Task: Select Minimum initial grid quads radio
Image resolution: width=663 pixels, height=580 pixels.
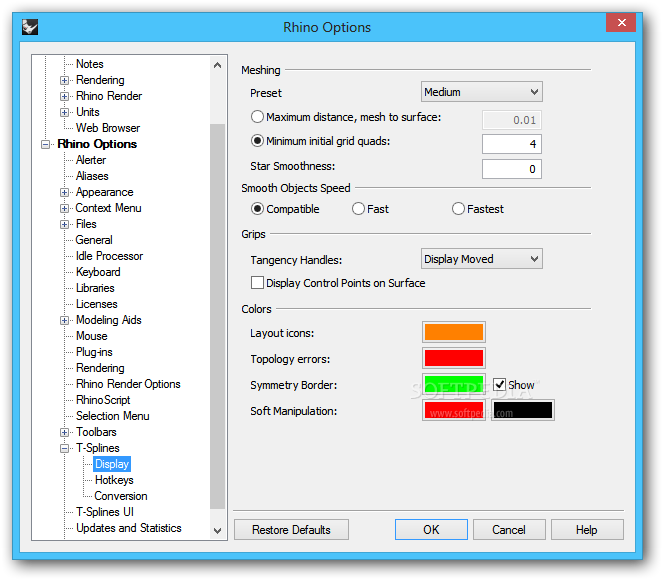Action: click(x=257, y=141)
